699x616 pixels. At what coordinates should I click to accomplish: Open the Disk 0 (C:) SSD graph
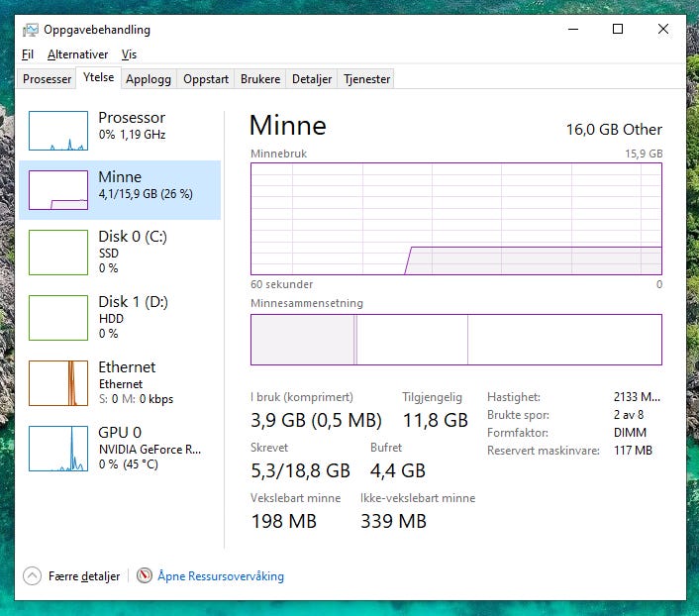[x=58, y=253]
